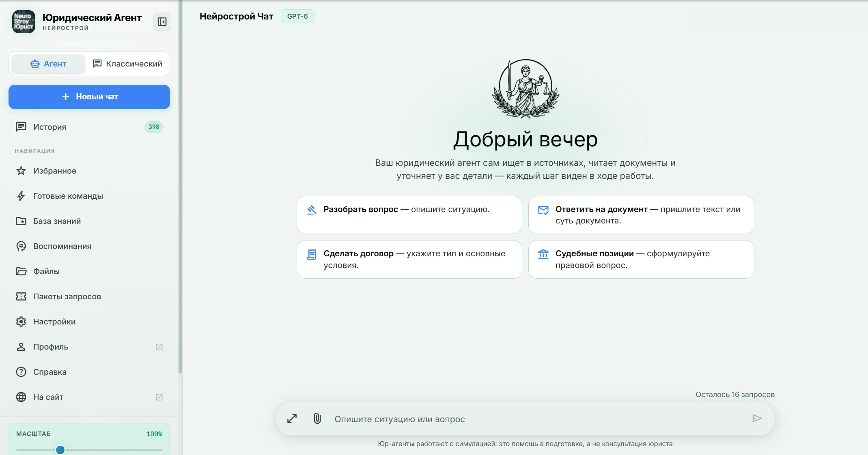
Task: Open Избранное star item
Action: pos(21,171)
